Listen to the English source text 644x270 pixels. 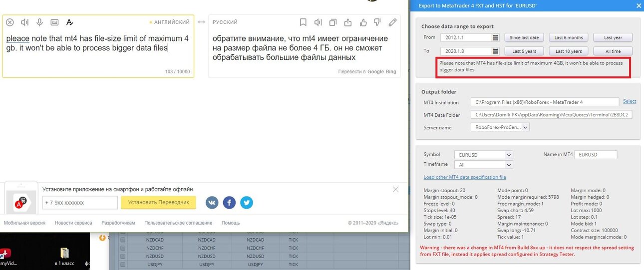(x=25, y=22)
